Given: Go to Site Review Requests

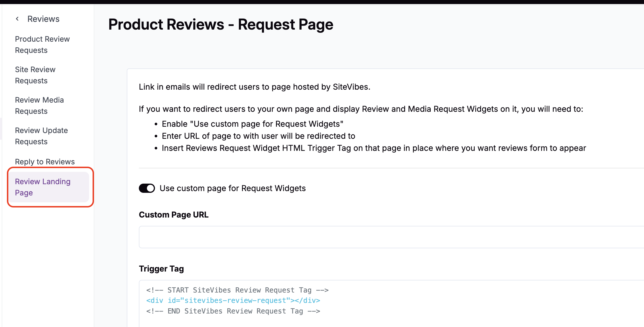Looking at the screenshot, I should click(35, 75).
